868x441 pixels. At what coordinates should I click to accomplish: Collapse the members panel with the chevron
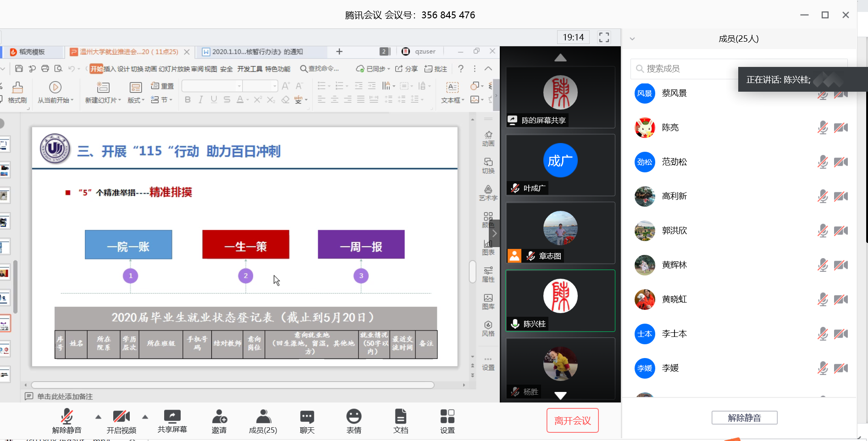click(632, 39)
